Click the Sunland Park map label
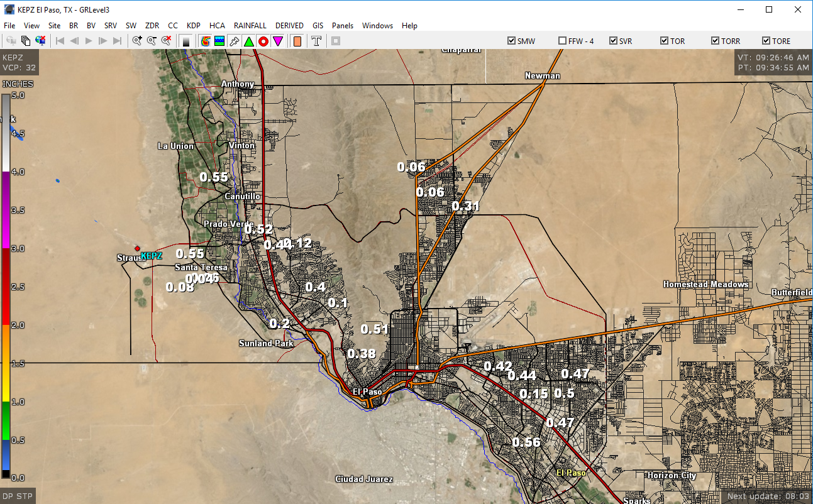This screenshot has height=504, width=813. click(265, 343)
